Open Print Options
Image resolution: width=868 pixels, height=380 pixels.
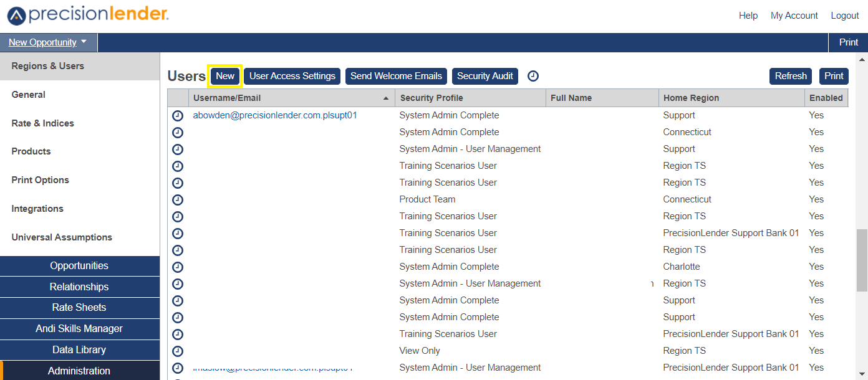(80, 180)
